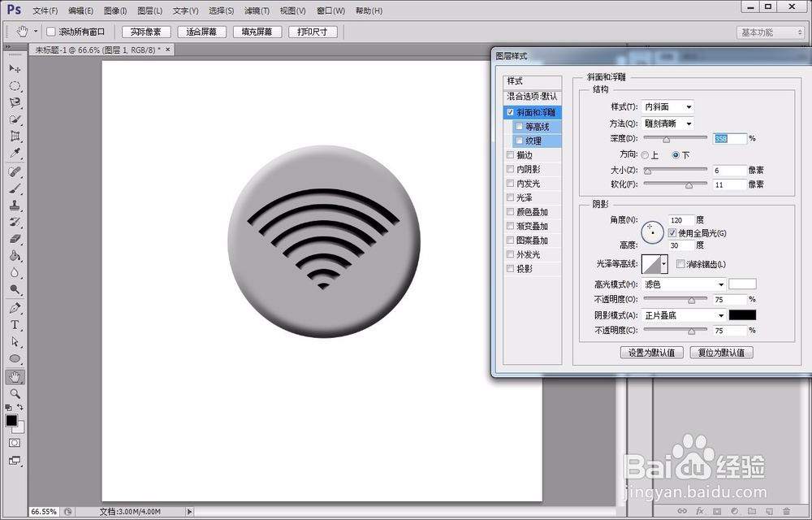The image size is (812, 520).
Task: Uncheck the 斜面和浮雕 style checkbox
Action: [511, 112]
